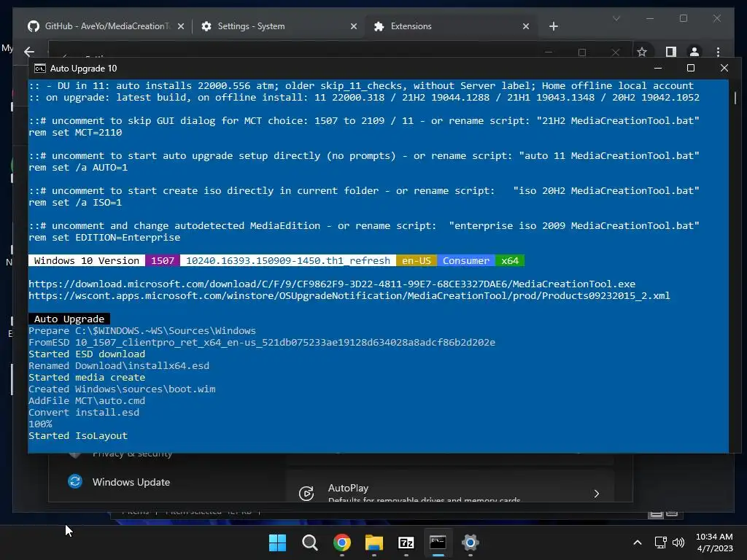Open Chrome tab search dropdown arrow
This screenshot has height=560, width=747.
(x=616, y=18)
